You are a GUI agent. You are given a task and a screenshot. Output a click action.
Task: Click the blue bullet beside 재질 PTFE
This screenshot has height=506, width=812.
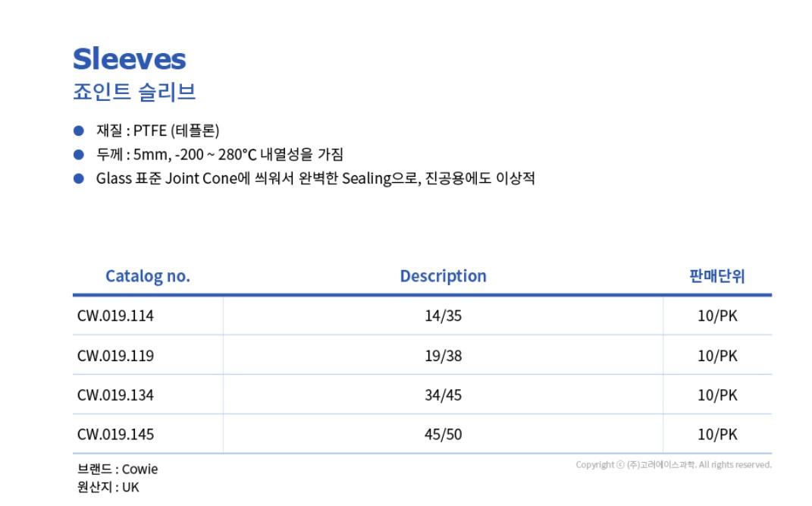pyautogui.click(x=79, y=130)
